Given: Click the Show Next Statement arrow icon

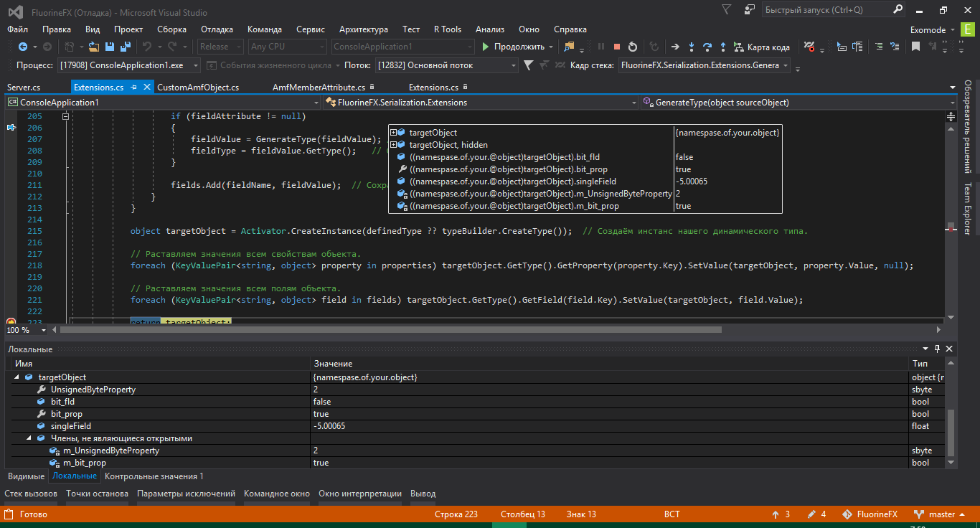Looking at the screenshot, I should click(x=675, y=47).
